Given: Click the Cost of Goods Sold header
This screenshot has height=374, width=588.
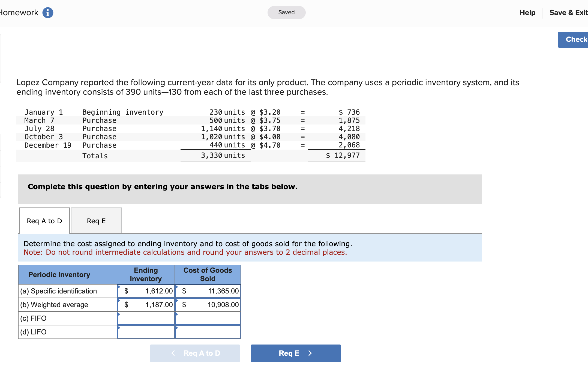Looking at the screenshot, I should click(208, 275).
